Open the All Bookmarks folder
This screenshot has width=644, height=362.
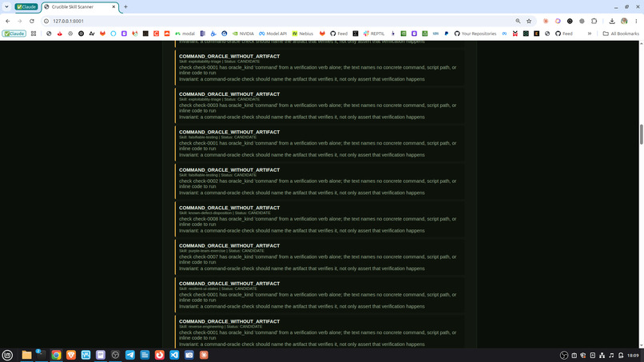click(x=621, y=34)
